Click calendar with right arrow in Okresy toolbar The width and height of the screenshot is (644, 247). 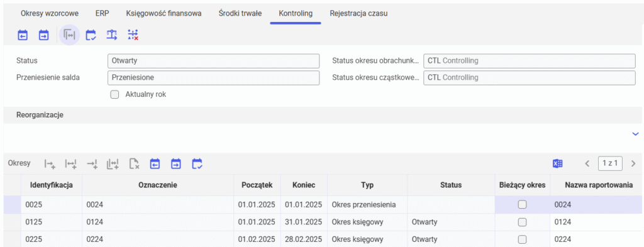[x=176, y=164]
